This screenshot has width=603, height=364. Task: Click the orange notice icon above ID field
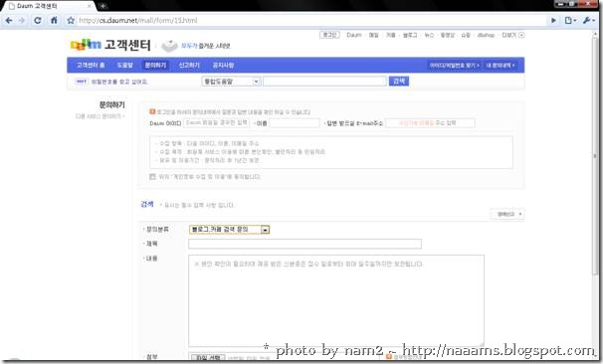pos(152,111)
